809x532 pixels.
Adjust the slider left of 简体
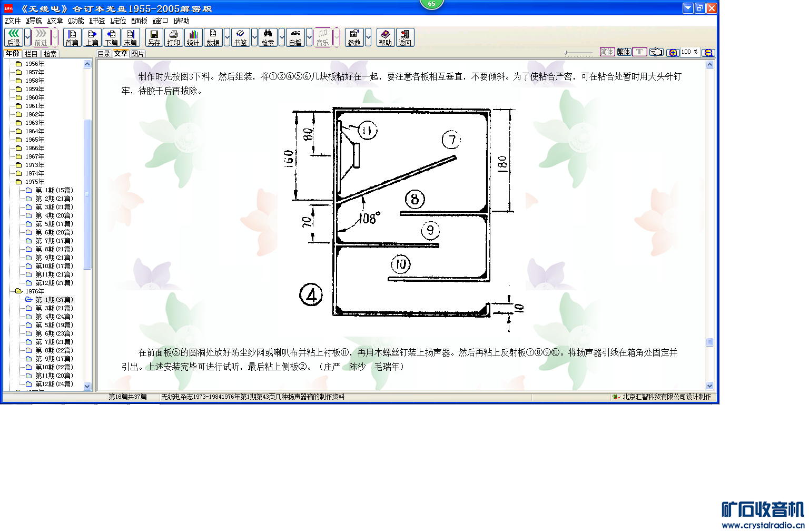[579, 53]
